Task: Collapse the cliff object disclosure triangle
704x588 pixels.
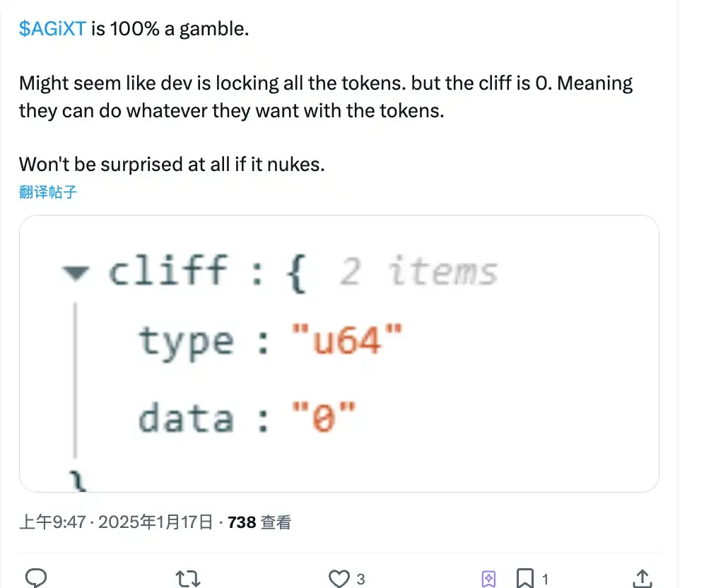Action: coord(77,272)
